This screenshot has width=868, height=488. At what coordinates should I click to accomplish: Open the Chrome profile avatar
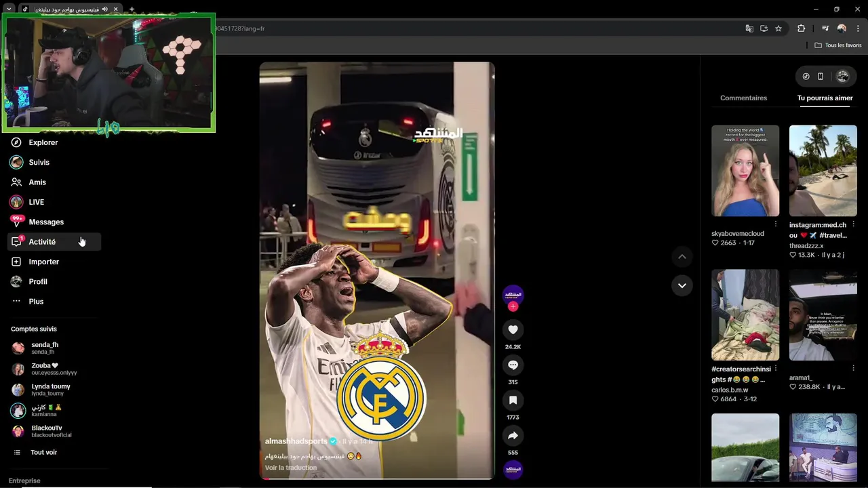pyautogui.click(x=842, y=28)
